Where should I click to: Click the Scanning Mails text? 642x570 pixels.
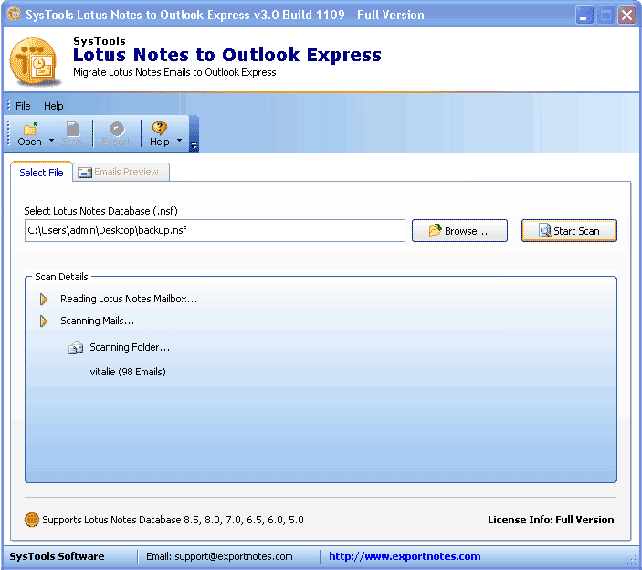pos(97,321)
